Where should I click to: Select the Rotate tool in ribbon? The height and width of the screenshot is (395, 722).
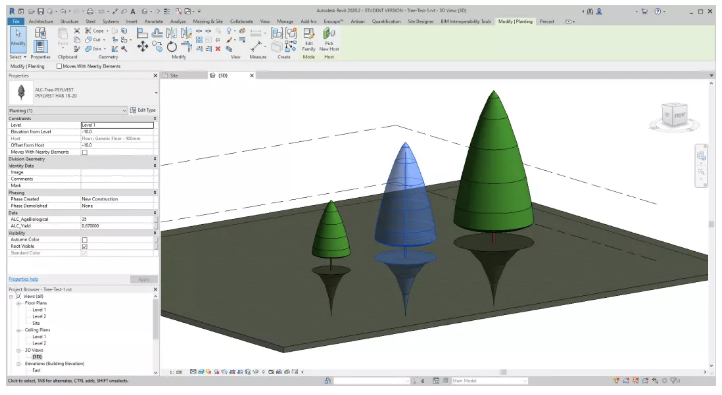(x=172, y=46)
